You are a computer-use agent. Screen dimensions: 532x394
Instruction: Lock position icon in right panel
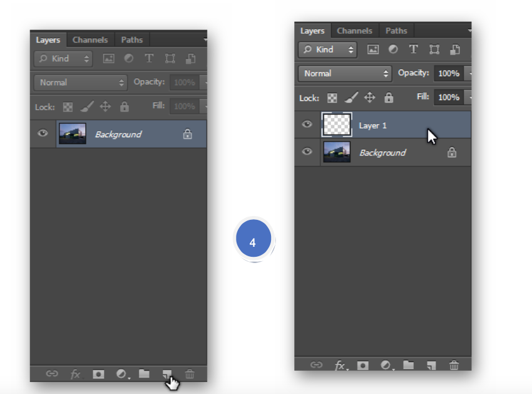click(370, 98)
